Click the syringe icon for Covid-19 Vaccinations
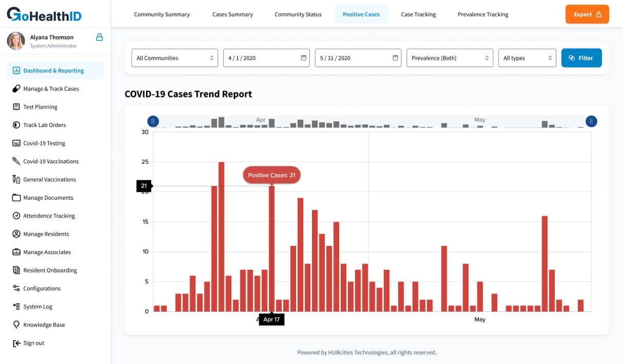 point(16,161)
